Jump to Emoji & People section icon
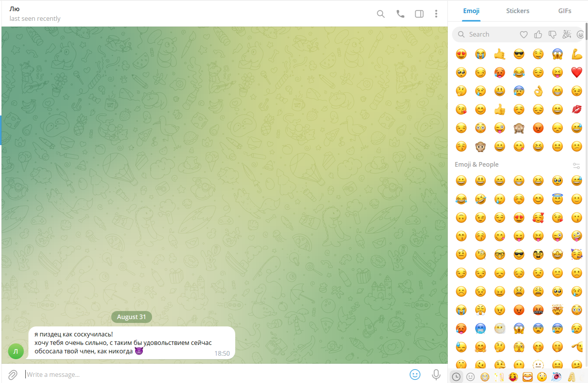This screenshot has height=383, width=588. coord(471,377)
